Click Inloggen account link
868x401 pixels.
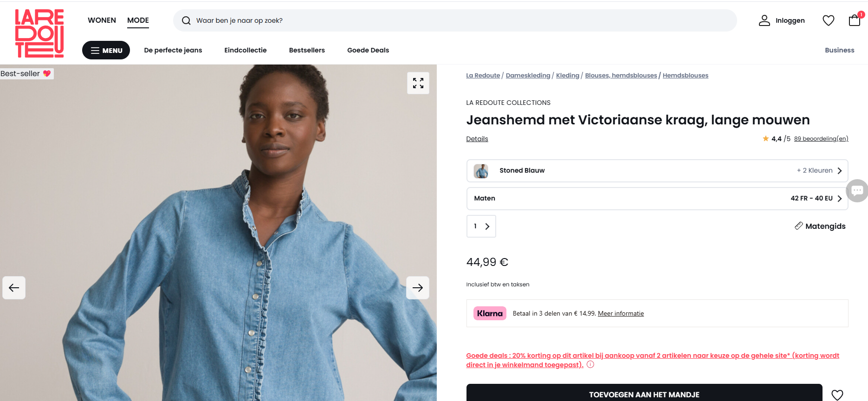tap(782, 20)
